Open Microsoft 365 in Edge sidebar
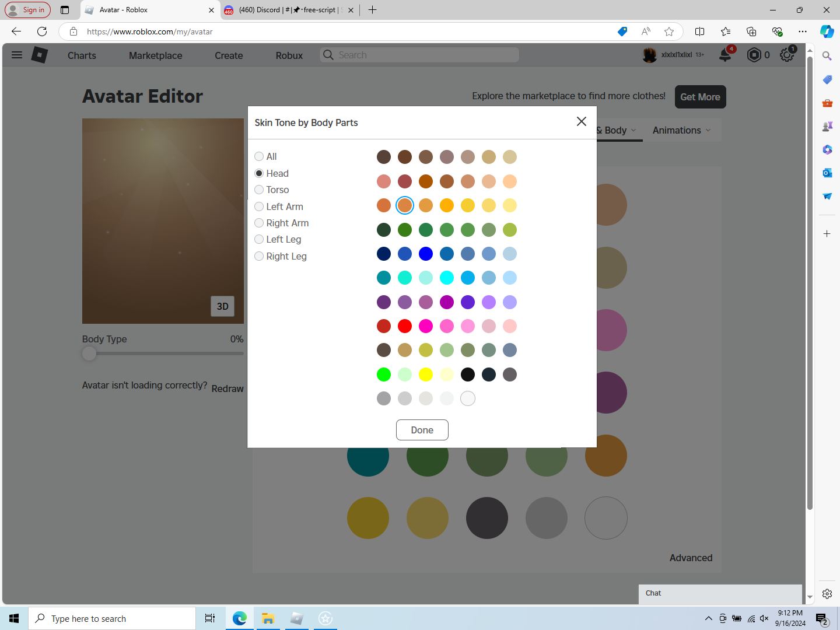The height and width of the screenshot is (630, 840). [x=827, y=150]
